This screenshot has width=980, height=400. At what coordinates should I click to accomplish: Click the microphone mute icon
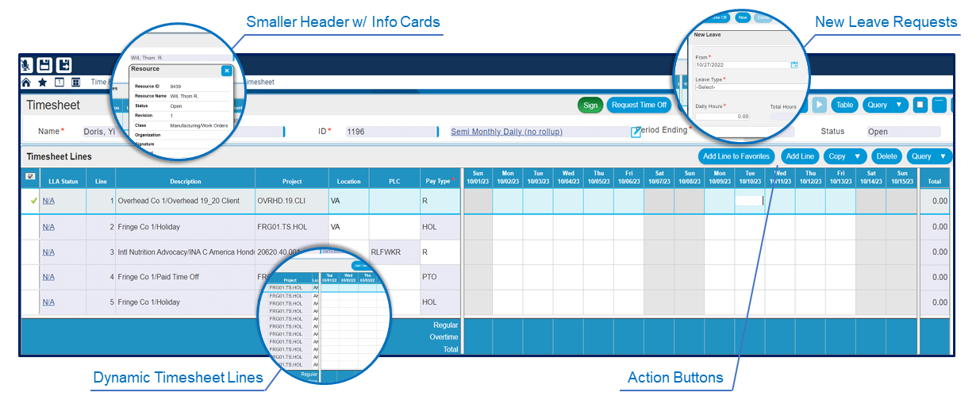[26, 65]
